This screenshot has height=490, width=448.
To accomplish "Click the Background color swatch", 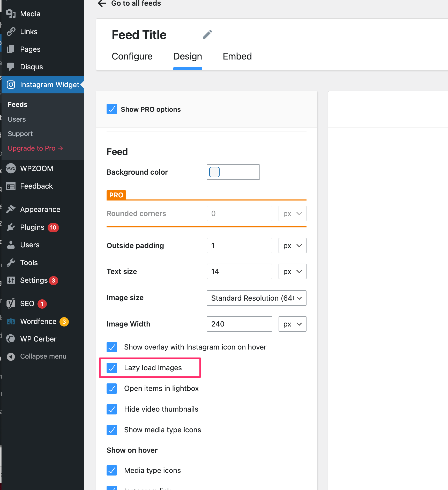I will [x=214, y=172].
